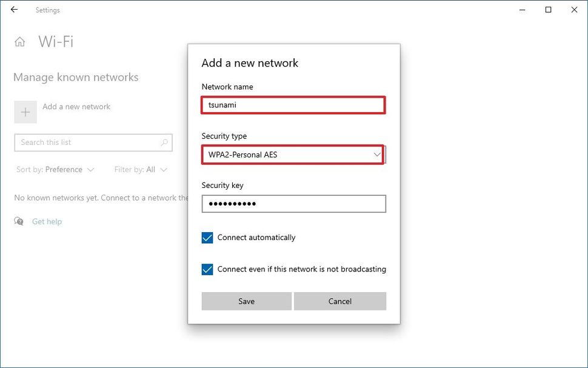The height and width of the screenshot is (368, 588).
Task: Go back using the arrow icon
Action: [x=13, y=10]
